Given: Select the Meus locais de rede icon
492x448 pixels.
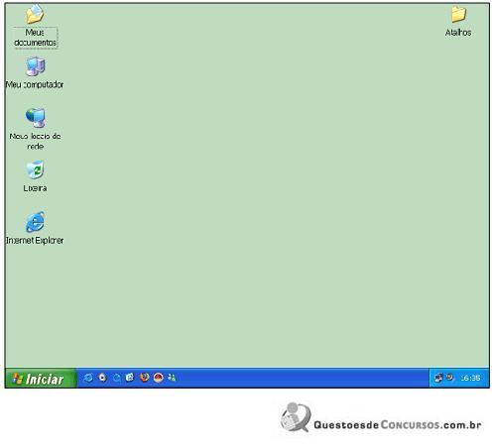Looking at the screenshot, I should 35,118.
